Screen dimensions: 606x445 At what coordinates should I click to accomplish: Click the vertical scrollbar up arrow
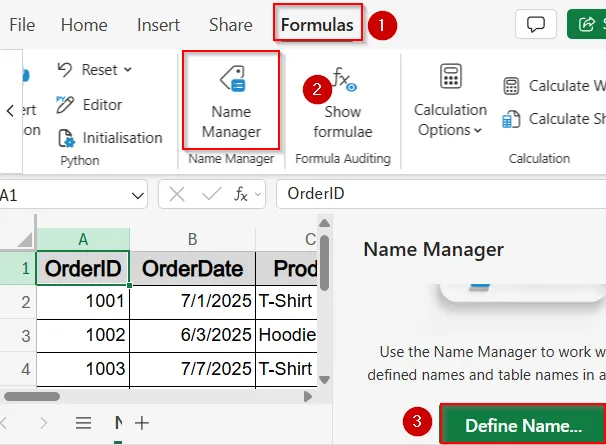pyautogui.click(x=325, y=223)
